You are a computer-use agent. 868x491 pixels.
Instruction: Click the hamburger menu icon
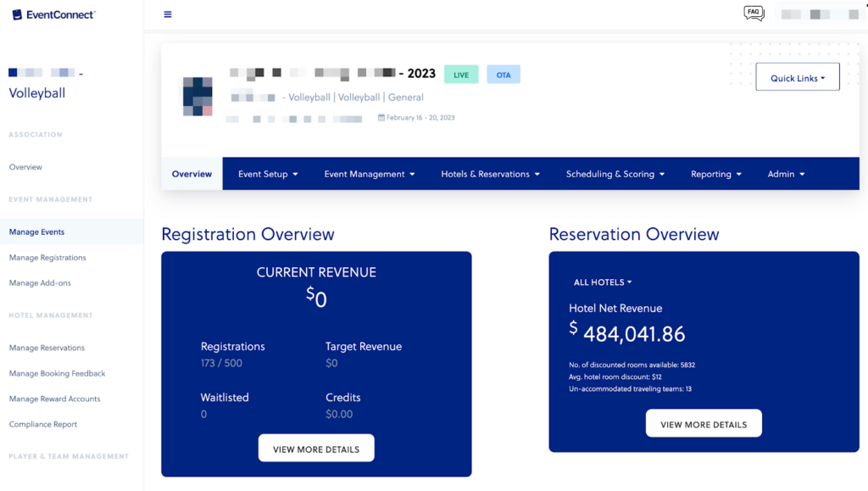click(168, 14)
